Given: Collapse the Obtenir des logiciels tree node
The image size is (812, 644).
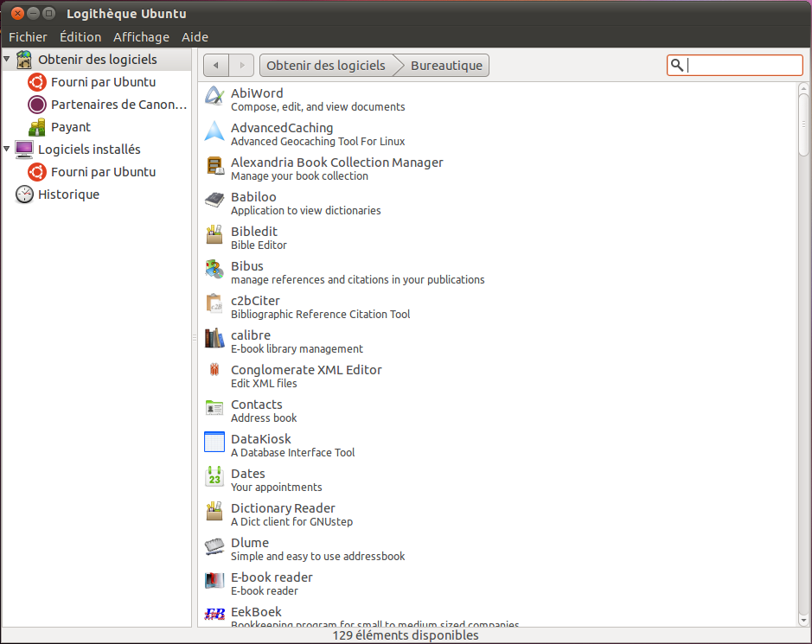Looking at the screenshot, I should pos(7,59).
